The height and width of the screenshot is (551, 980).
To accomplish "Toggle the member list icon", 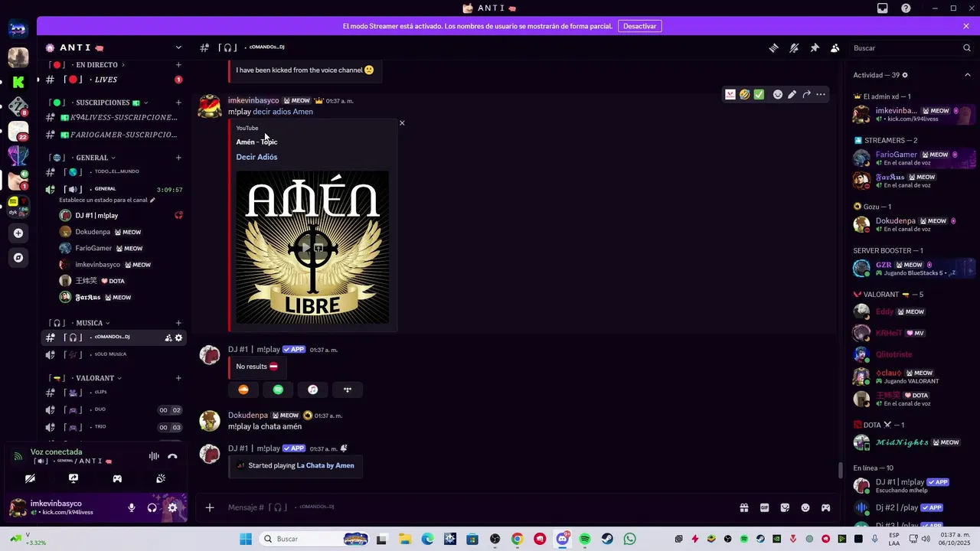I will click(835, 47).
